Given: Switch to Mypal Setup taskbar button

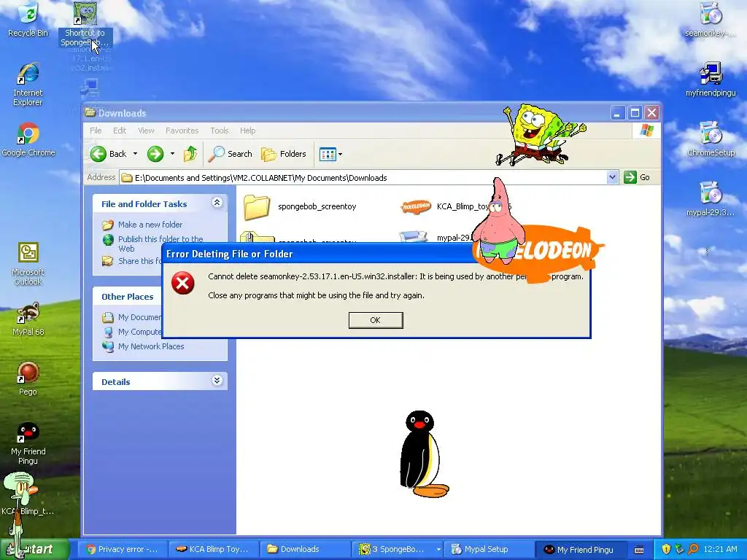Looking at the screenshot, I should point(488,549).
